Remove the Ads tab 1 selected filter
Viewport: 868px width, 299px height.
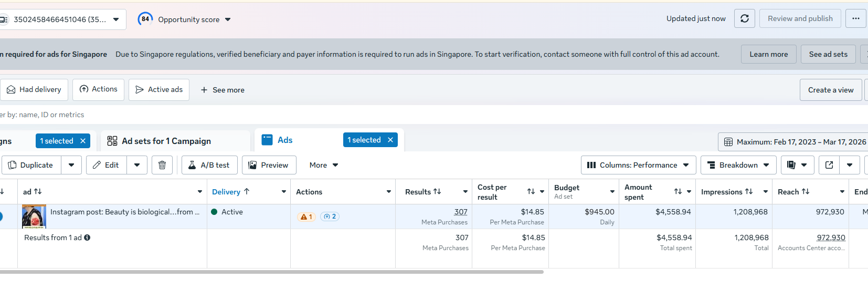coord(390,140)
